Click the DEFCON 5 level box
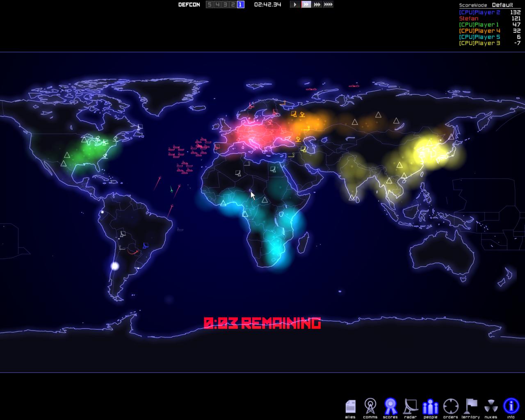This screenshot has height=420, width=525. (x=210, y=5)
